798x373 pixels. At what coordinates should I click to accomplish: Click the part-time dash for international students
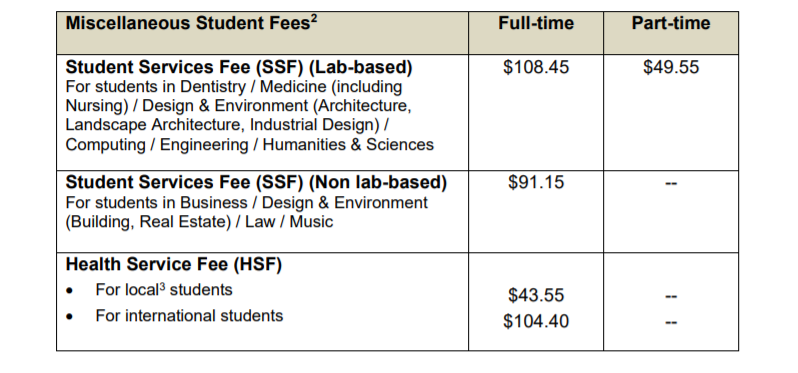coord(671,322)
